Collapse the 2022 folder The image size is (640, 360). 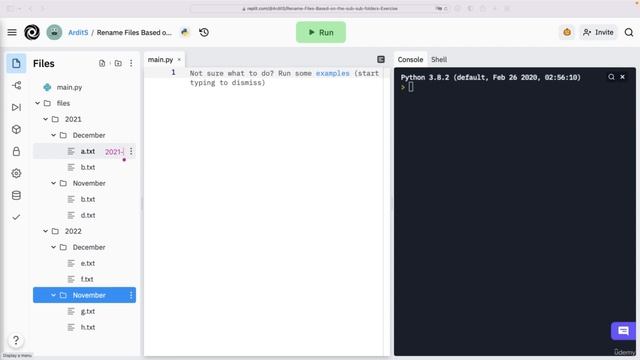46,231
